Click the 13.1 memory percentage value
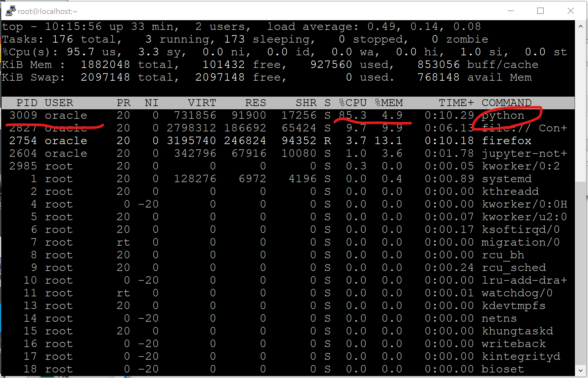This screenshot has width=588, height=378. pyautogui.click(x=389, y=141)
